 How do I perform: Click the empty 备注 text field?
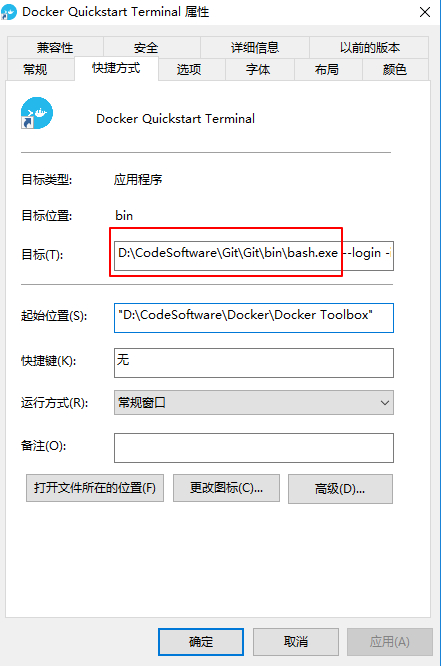[x=254, y=448]
